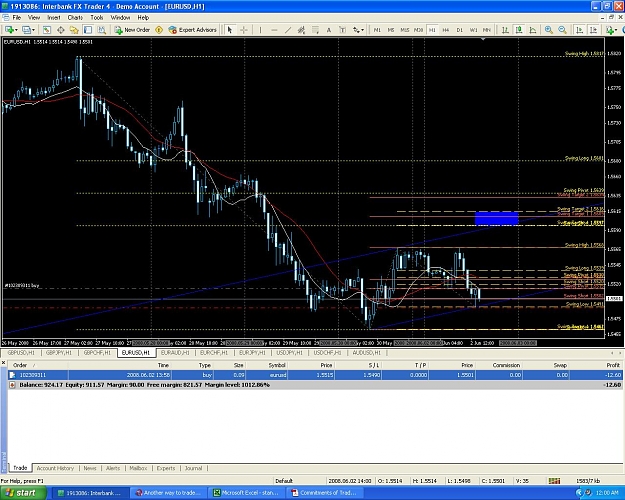The height and width of the screenshot is (500, 625).
Task: Show the Market Watch window
Action: (47, 30)
